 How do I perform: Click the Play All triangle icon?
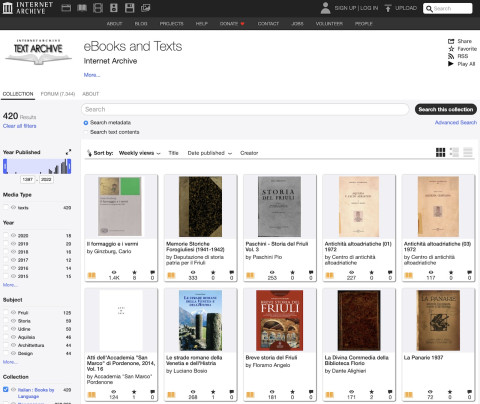(451, 64)
